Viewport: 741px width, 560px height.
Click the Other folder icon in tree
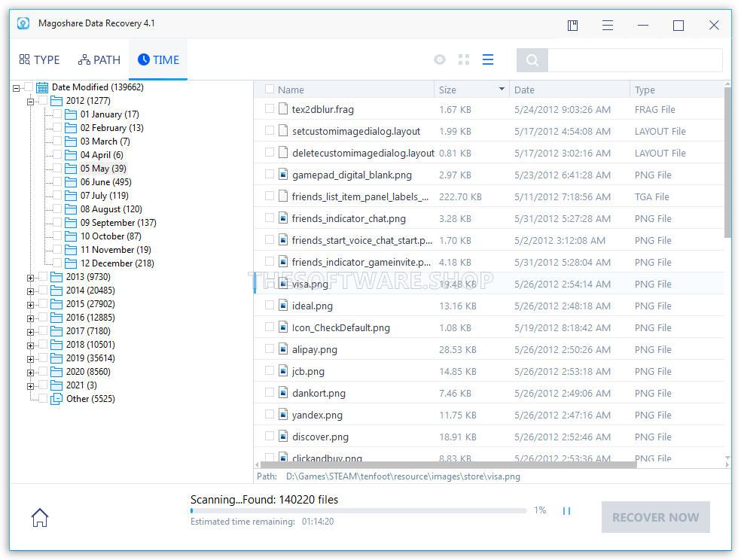(56, 399)
